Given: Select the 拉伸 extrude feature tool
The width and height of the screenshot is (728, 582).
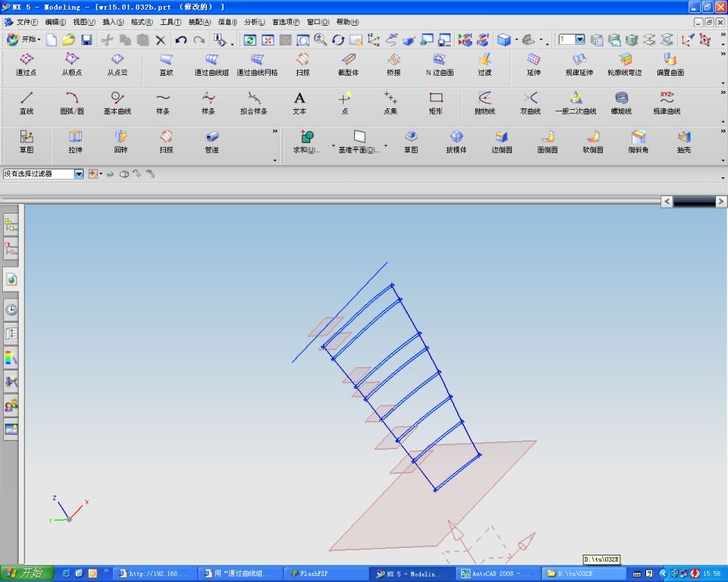Looking at the screenshot, I should pyautogui.click(x=75, y=142).
